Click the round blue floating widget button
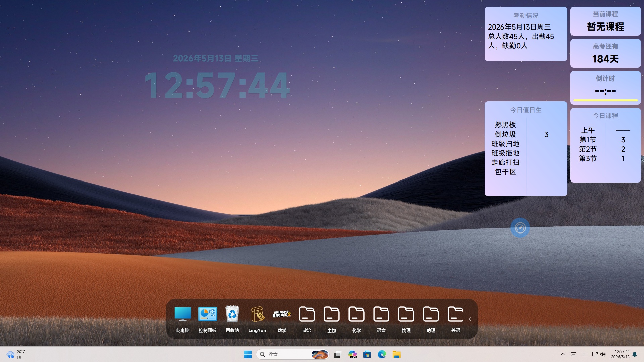 point(520,228)
